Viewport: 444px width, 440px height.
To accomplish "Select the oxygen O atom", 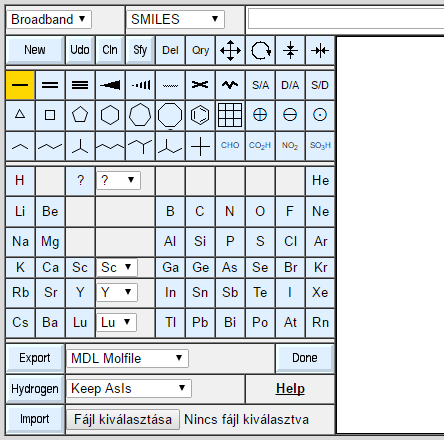I will pyautogui.click(x=260, y=211).
